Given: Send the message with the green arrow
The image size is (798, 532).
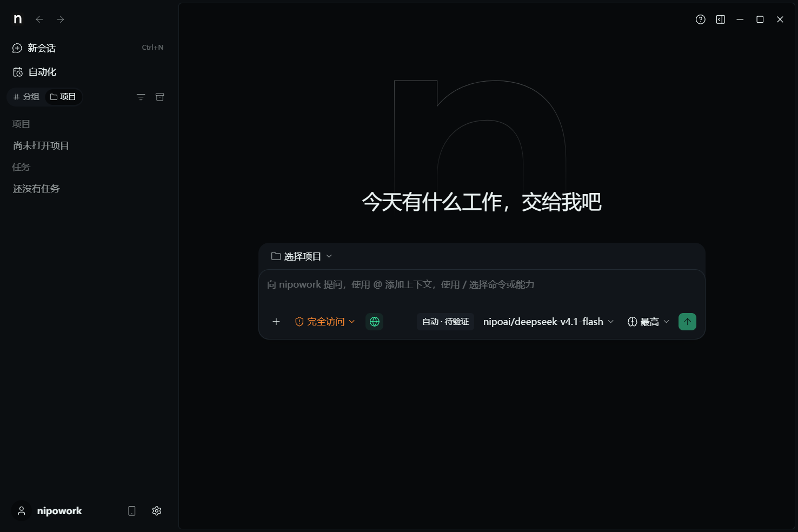Looking at the screenshot, I should (x=688, y=322).
